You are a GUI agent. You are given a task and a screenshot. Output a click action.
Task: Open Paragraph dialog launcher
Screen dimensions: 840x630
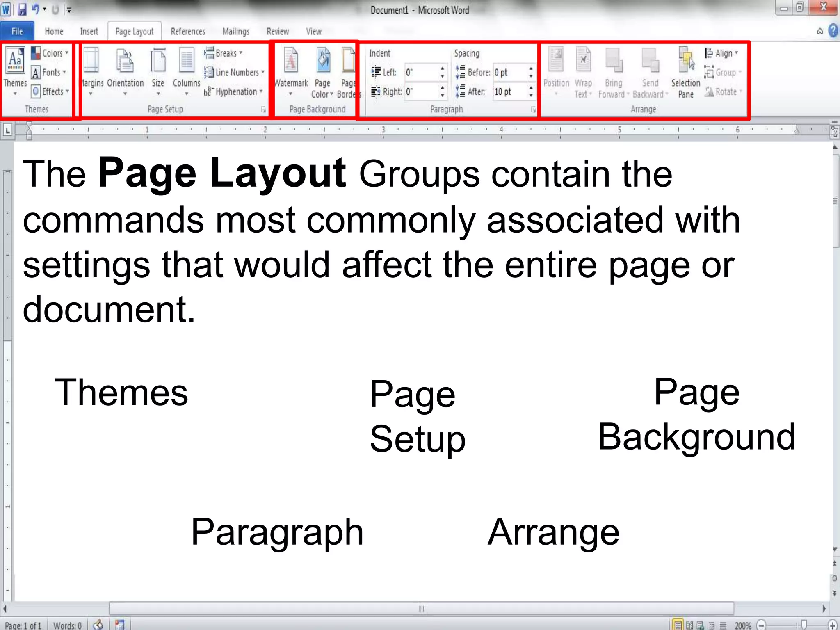click(533, 110)
